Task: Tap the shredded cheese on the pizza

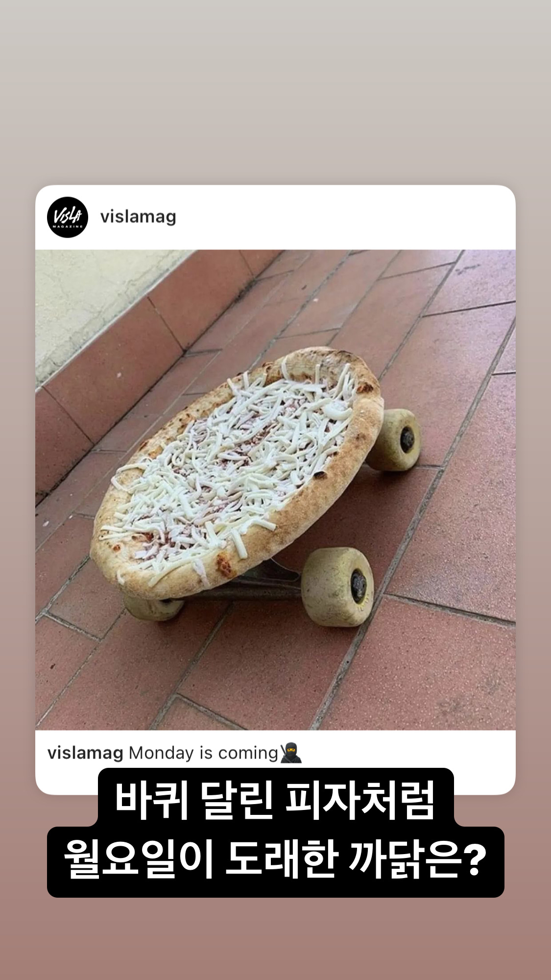Action: click(x=230, y=465)
